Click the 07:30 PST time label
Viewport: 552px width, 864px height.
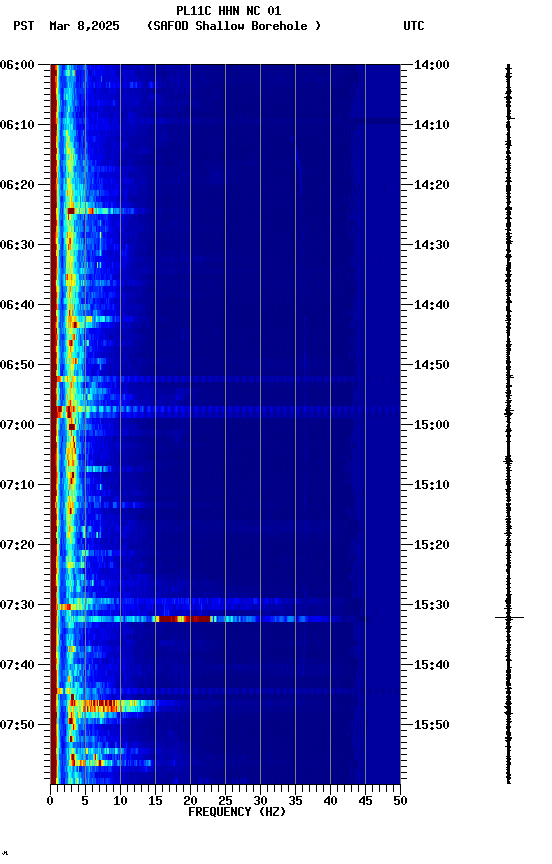click(17, 605)
